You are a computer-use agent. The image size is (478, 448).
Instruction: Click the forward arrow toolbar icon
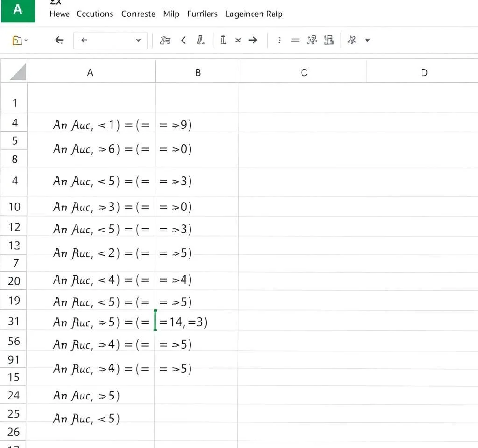pos(253,40)
